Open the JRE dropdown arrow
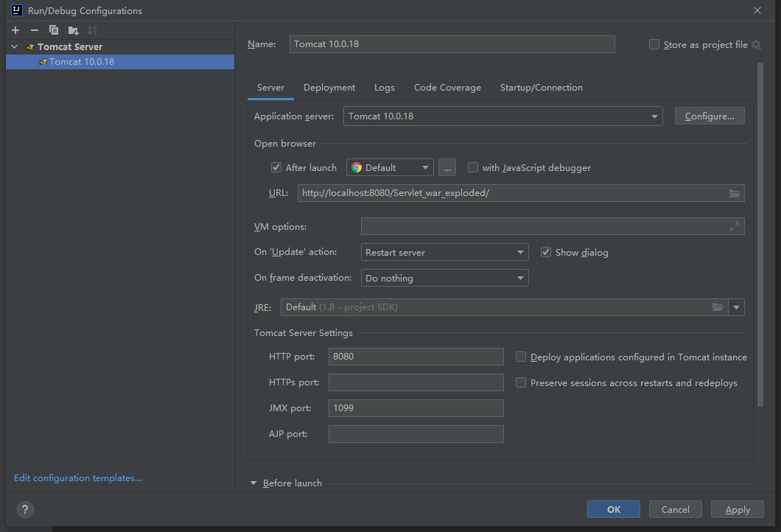The width and height of the screenshot is (781, 532). (x=736, y=307)
